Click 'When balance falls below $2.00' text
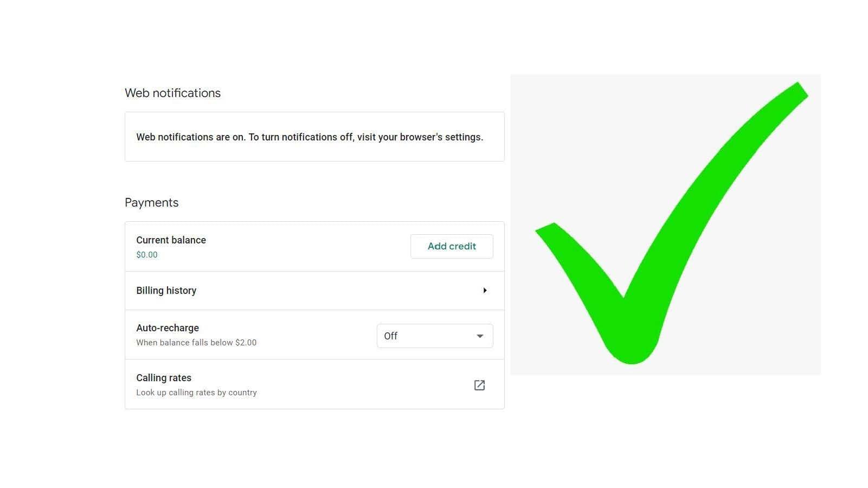The width and height of the screenshot is (868, 488). point(196,343)
